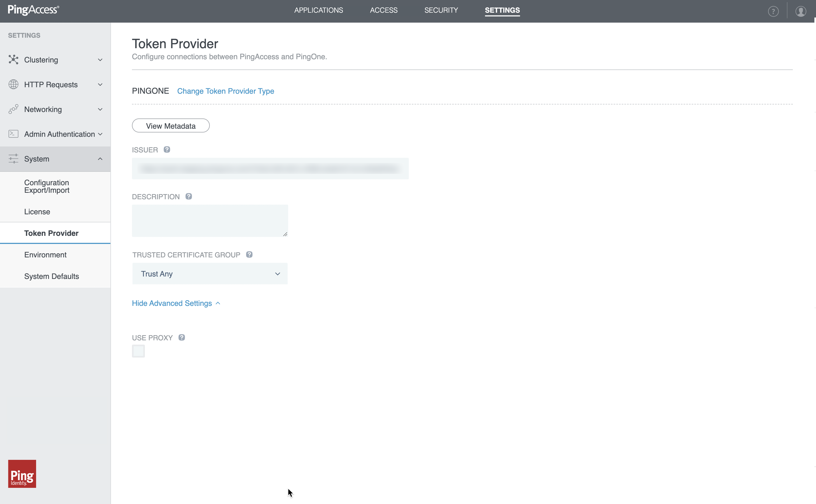
Task: Expand the Networking section chevron
Action: [x=100, y=109]
